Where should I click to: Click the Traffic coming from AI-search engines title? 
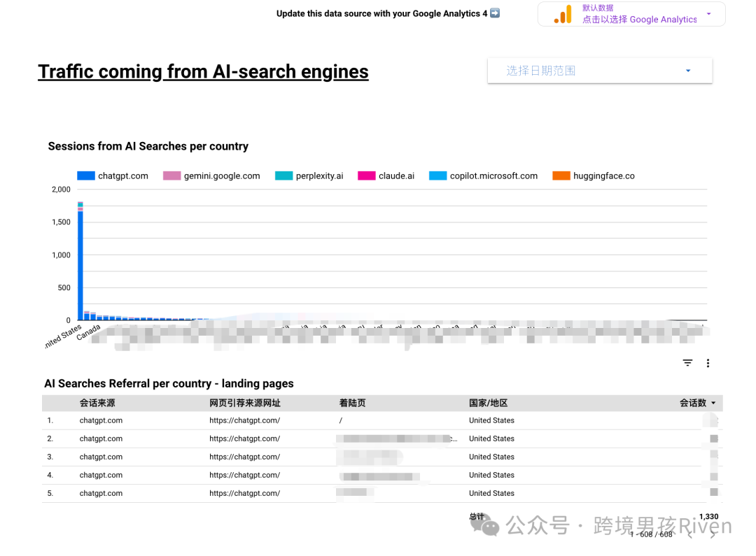pyautogui.click(x=203, y=72)
